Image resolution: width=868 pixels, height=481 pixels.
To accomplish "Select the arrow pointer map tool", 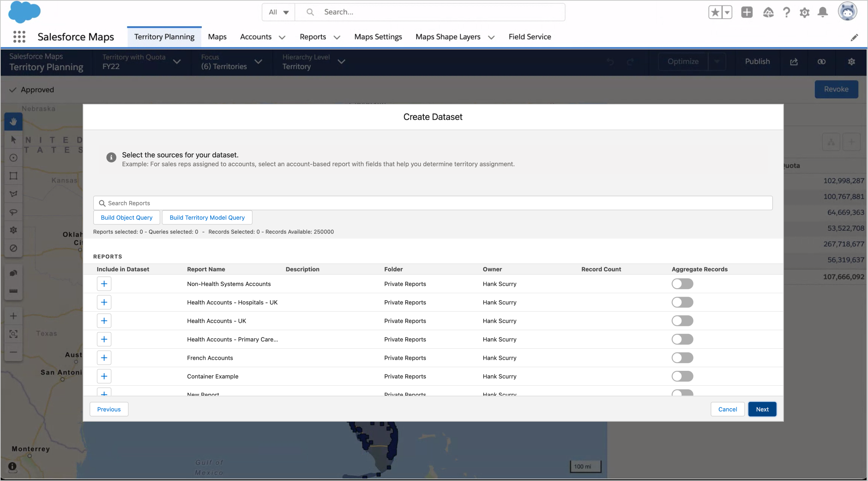I will (x=13, y=140).
